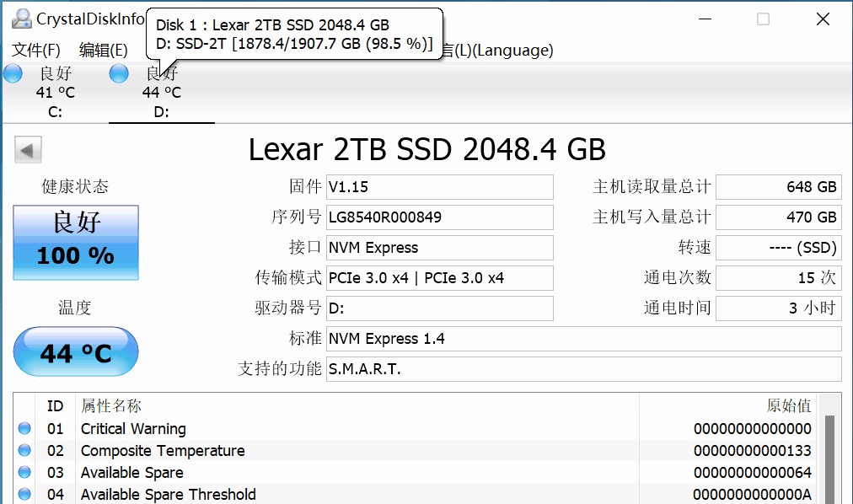The width and height of the screenshot is (853, 504).
Task: Click the 属性名称 column header
Action: (x=357, y=406)
